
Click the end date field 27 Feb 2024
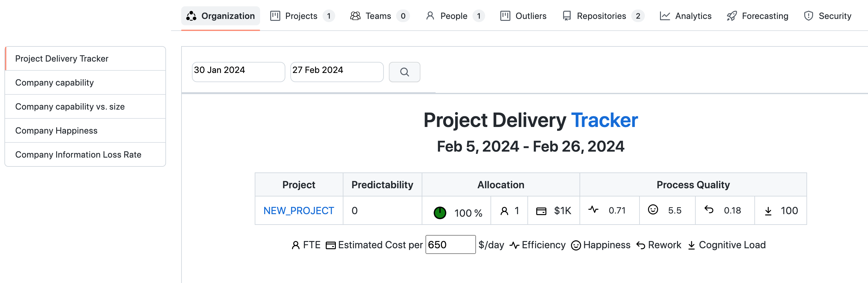coord(336,71)
